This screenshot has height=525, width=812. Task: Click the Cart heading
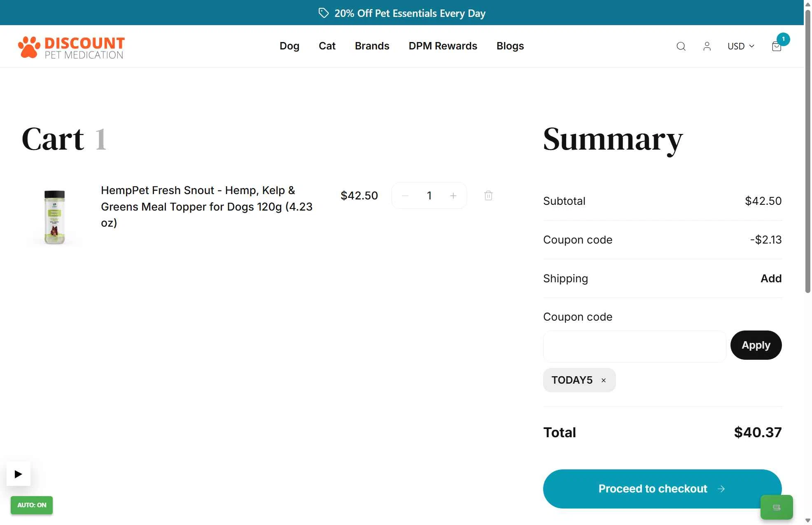click(53, 139)
